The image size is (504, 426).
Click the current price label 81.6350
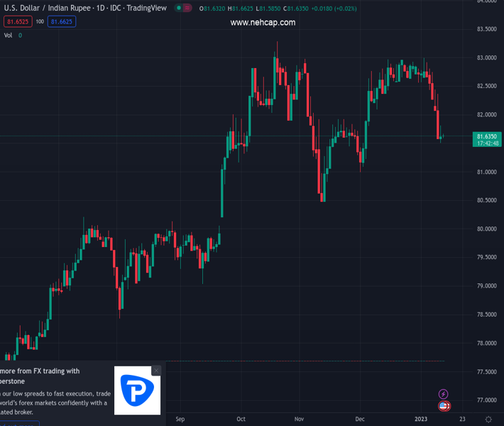point(486,136)
